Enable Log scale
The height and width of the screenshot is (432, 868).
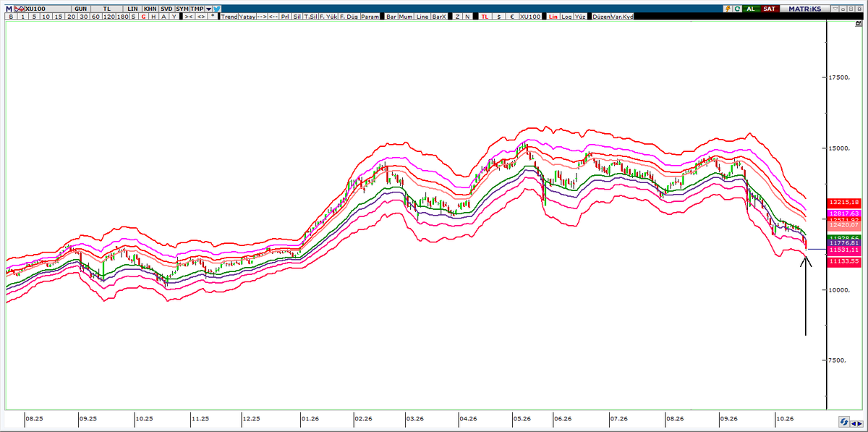click(x=566, y=16)
